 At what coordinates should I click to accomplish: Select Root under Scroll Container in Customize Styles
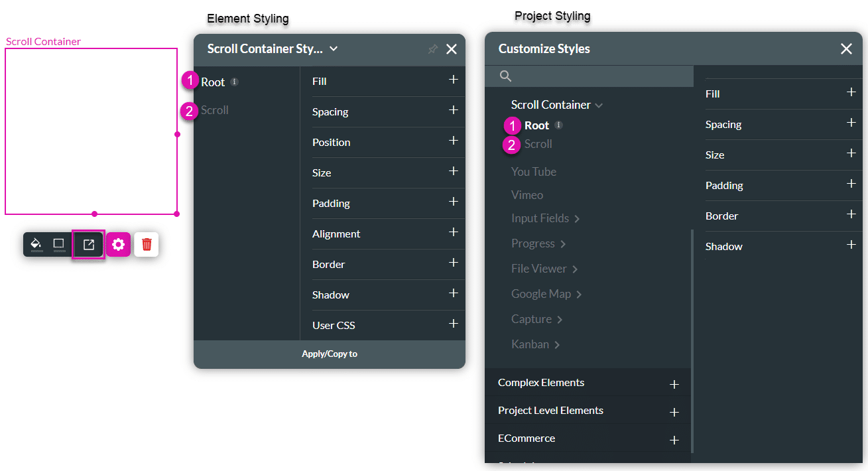[x=536, y=125]
